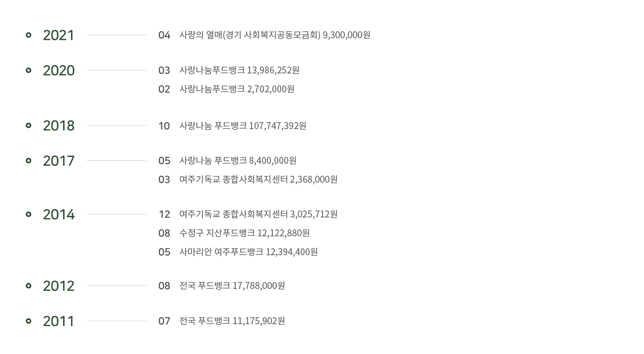Click the 사랑의 열매 9,300,000원 entry
This screenshot has height=354, width=644.
coord(275,35)
